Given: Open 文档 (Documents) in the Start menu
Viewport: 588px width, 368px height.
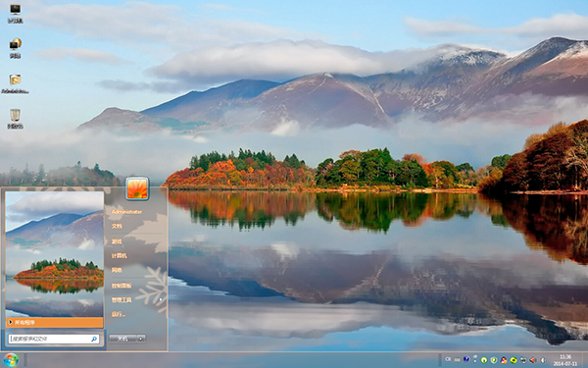Looking at the screenshot, I should click(x=117, y=226).
